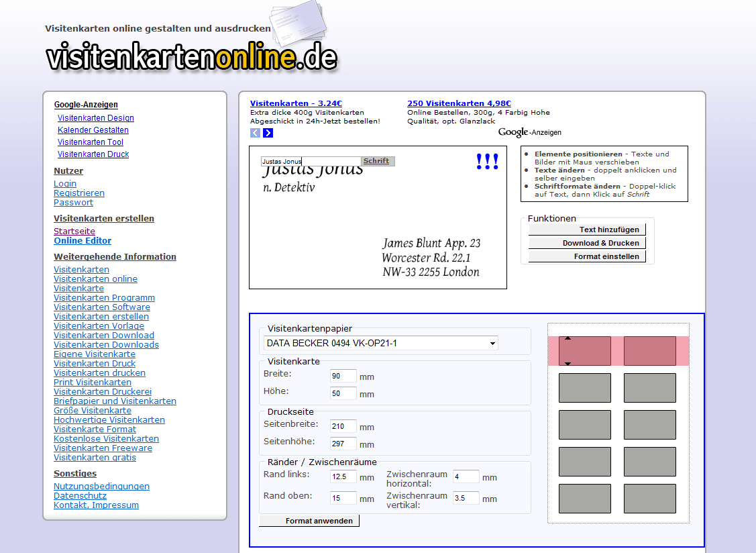Open the Visitenkarten - 3.24€ ad link
This screenshot has height=553, width=756.
point(296,103)
